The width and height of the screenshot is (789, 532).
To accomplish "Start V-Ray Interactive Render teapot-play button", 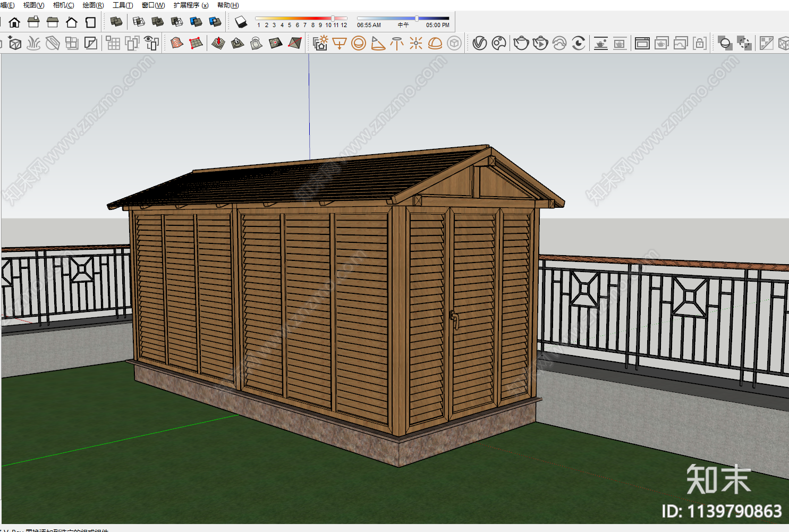I will pos(540,43).
